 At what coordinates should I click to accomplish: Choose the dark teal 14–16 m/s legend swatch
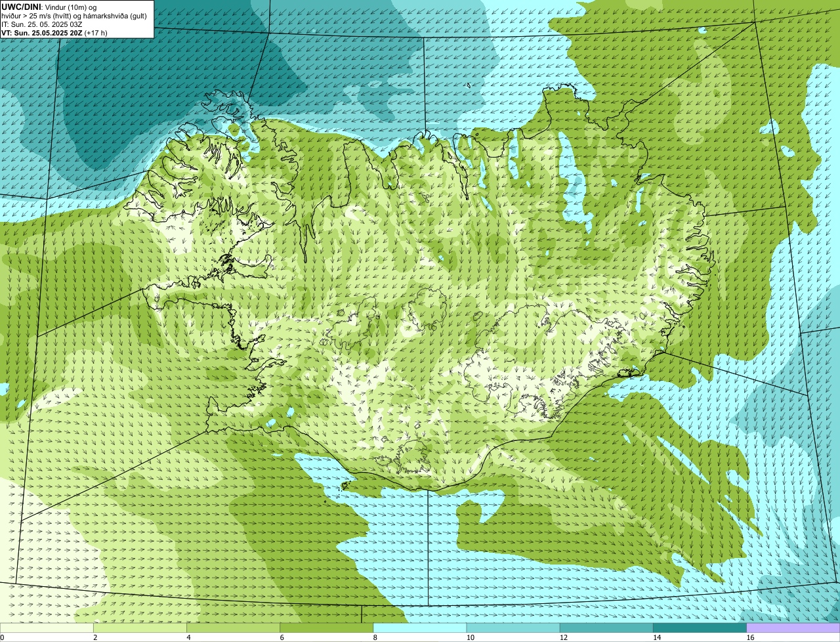coord(700,628)
